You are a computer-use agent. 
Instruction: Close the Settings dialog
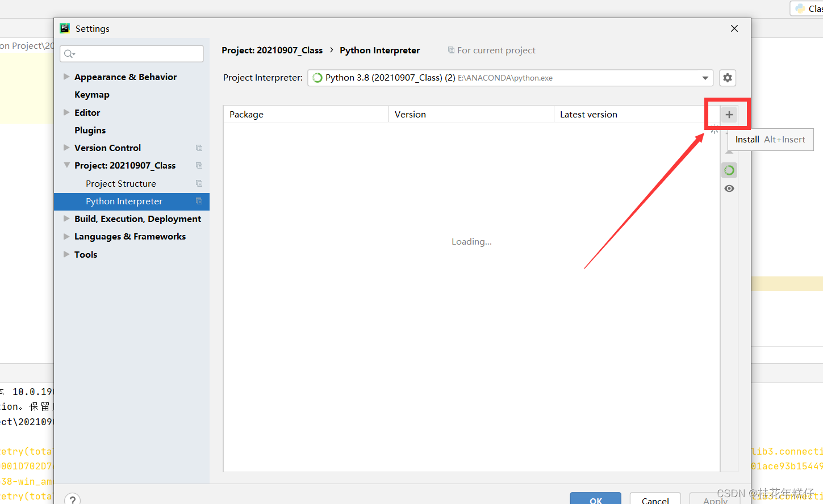pyautogui.click(x=734, y=28)
